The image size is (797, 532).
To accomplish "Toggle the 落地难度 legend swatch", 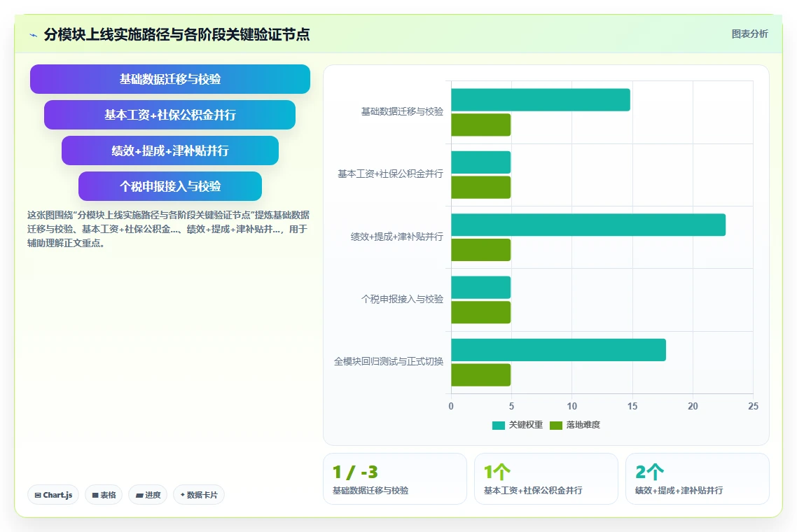I will coord(555,426).
